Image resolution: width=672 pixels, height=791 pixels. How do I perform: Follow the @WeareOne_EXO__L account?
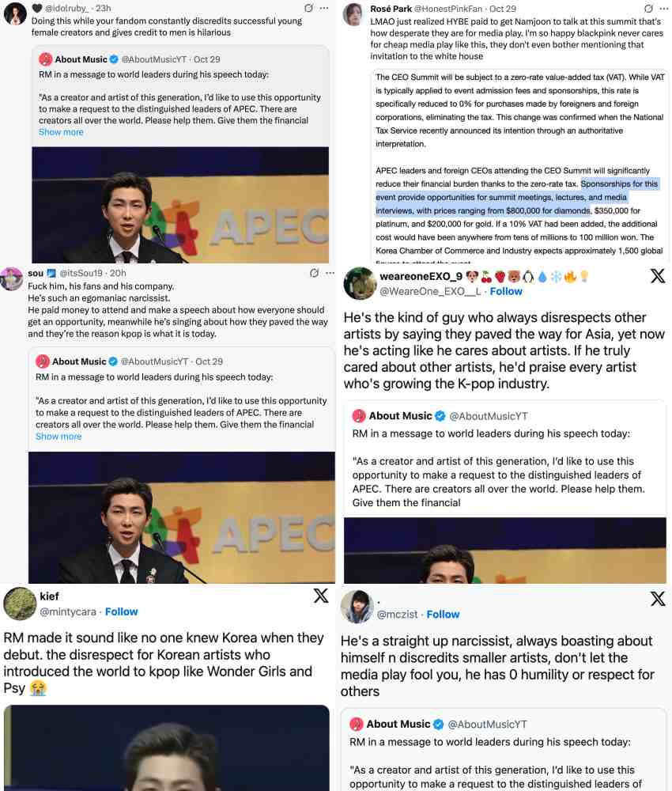point(506,292)
